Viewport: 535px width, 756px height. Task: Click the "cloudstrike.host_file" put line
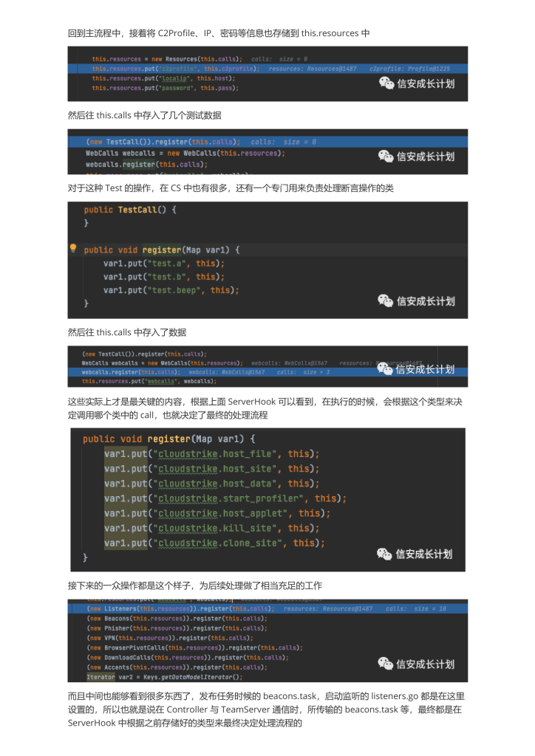[x=212, y=454]
